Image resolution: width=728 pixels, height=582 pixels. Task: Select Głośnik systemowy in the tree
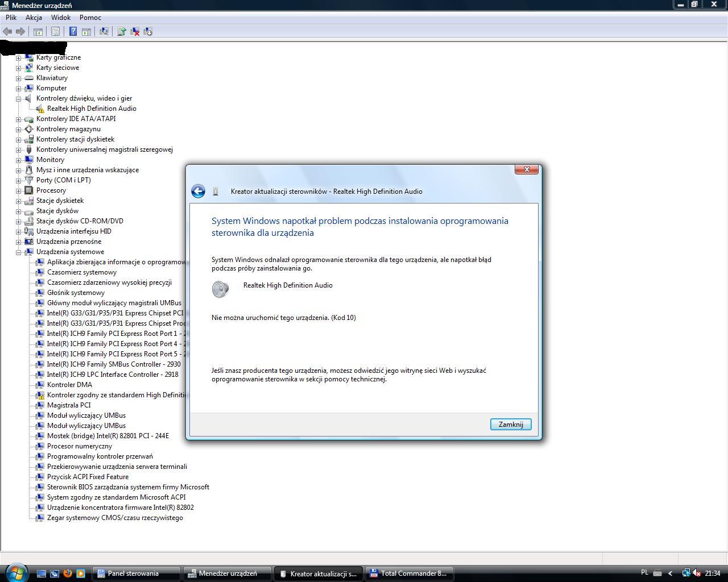click(x=76, y=293)
